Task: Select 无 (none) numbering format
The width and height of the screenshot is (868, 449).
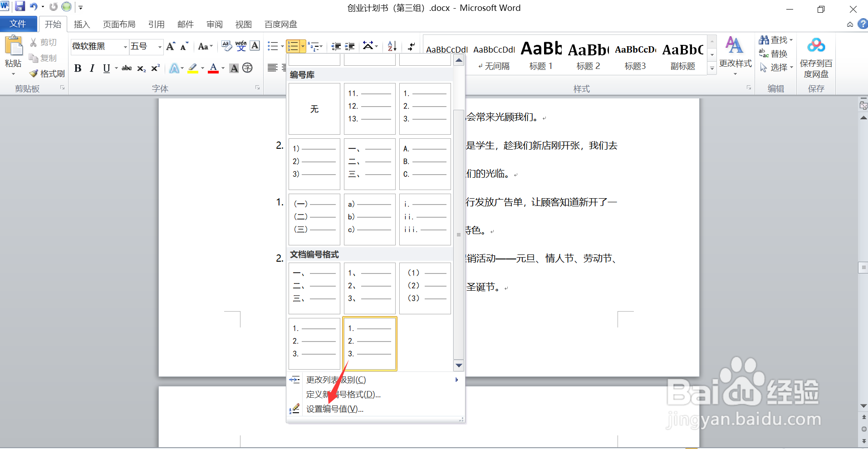Action: (x=314, y=109)
